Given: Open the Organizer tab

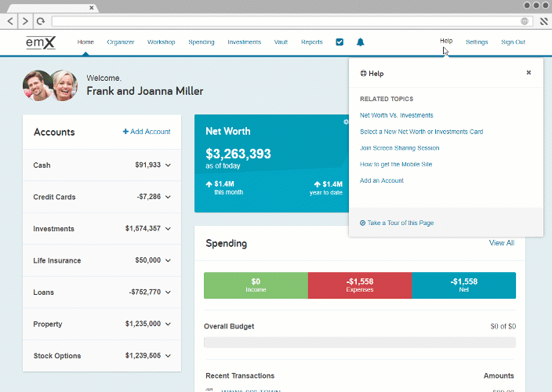Looking at the screenshot, I should point(121,42).
